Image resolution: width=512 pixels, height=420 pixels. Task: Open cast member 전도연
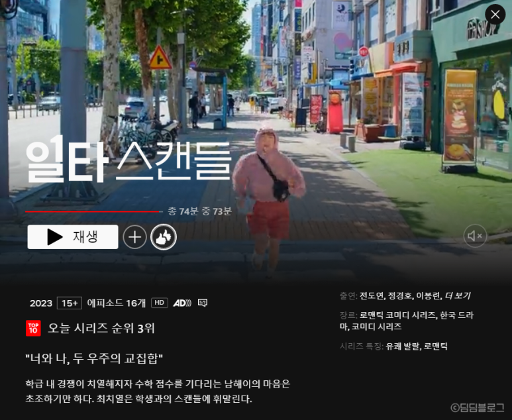click(x=372, y=296)
